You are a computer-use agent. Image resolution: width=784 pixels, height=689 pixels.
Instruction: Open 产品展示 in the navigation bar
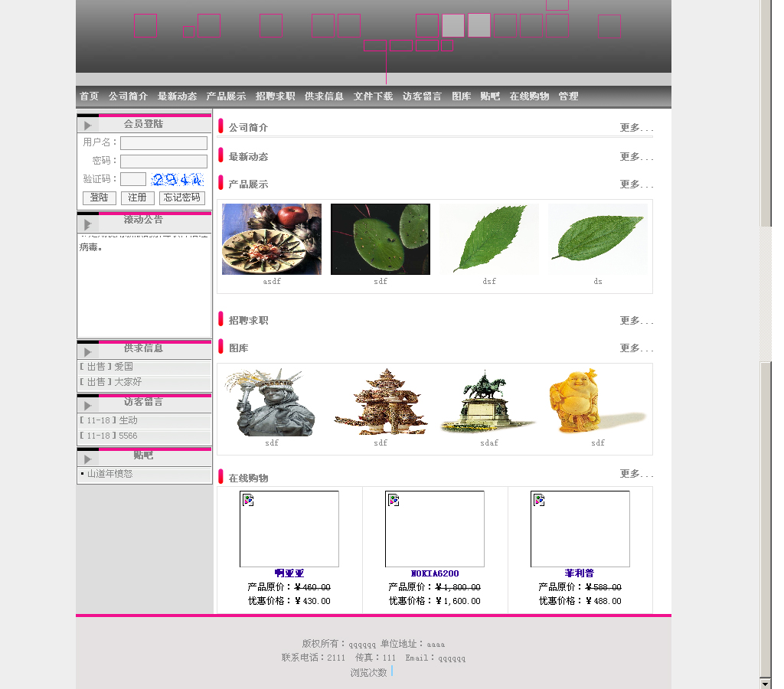click(226, 96)
